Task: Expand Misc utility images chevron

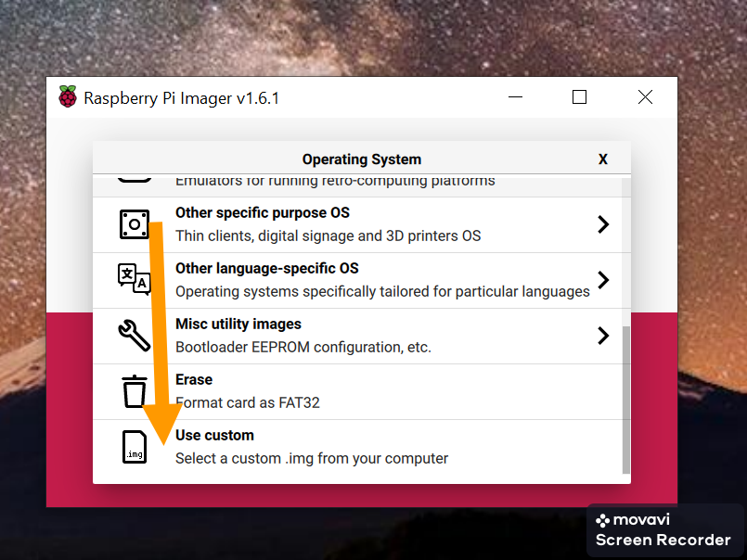Action: (x=603, y=336)
